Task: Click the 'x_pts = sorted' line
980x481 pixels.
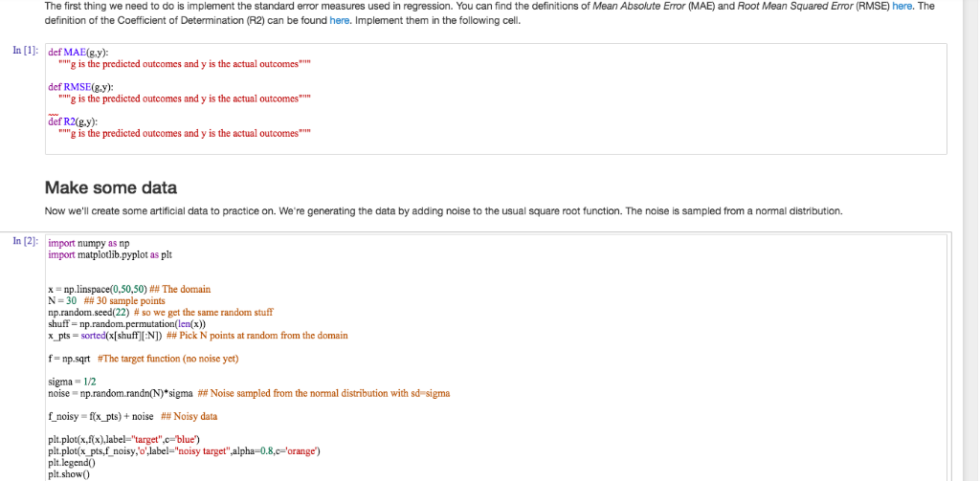Action: click(x=198, y=336)
